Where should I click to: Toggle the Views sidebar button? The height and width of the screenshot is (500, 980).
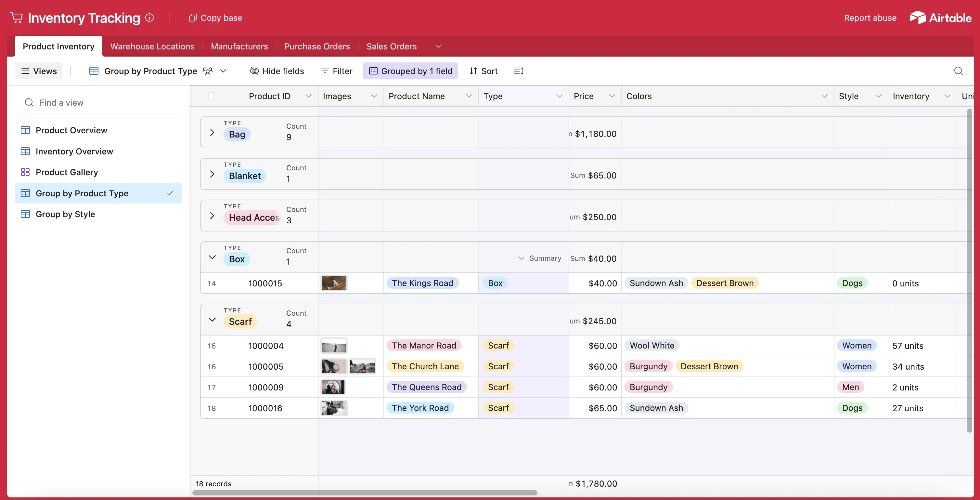[39, 71]
